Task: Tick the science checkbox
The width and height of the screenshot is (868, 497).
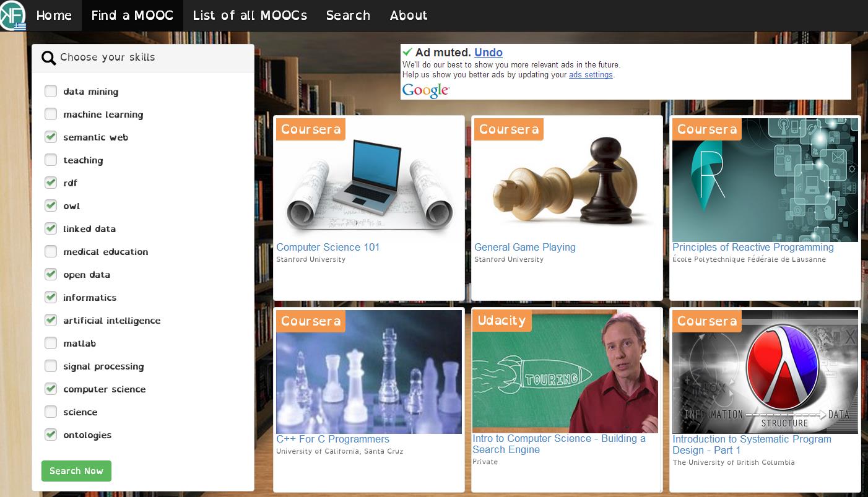Action: pos(51,412)
